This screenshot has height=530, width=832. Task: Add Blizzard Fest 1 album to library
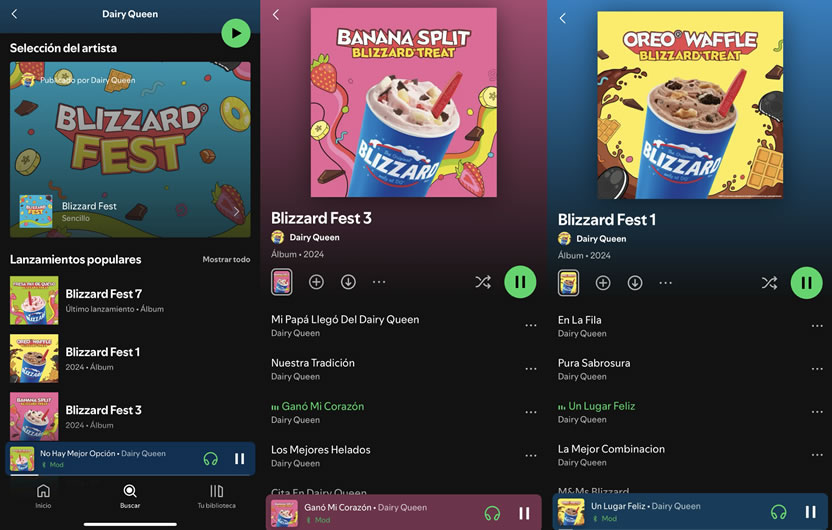[603, 283]
